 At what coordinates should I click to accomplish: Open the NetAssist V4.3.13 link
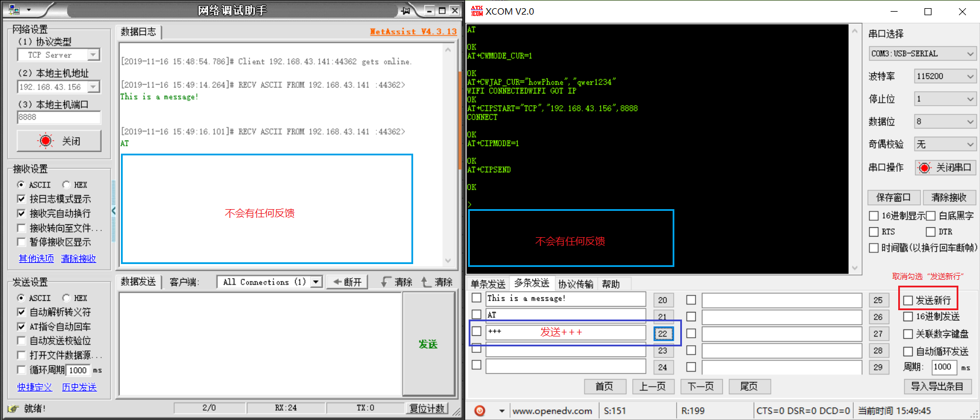413,32
